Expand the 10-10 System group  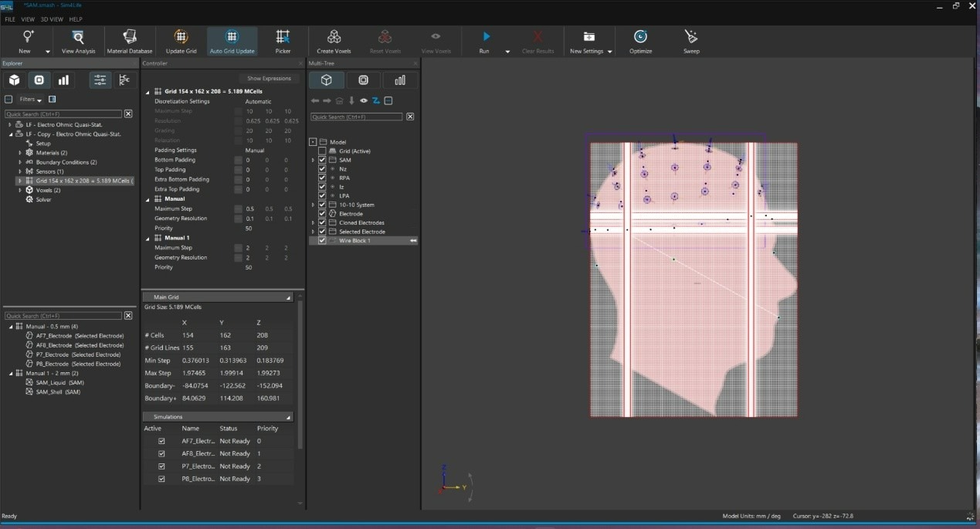pyautogui.click(x=313, y=205)
